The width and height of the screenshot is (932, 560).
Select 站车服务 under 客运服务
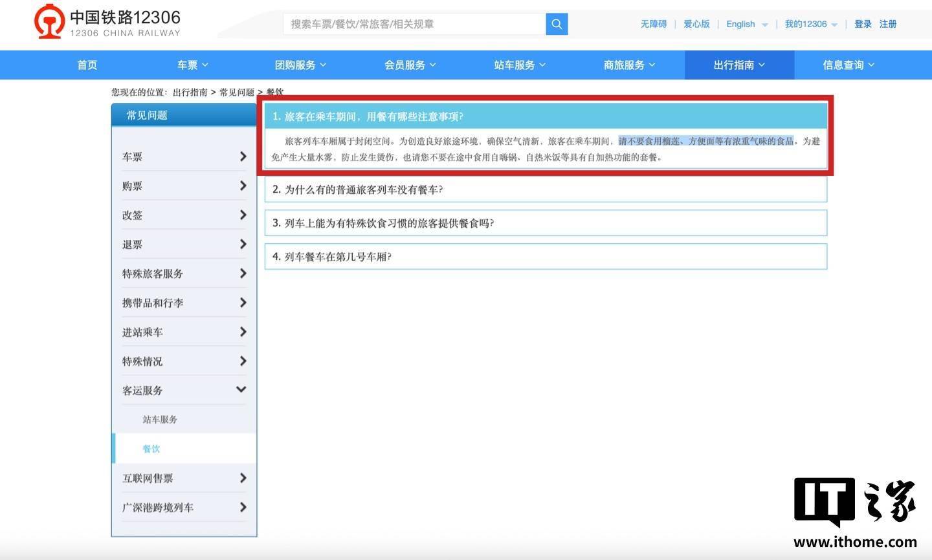point(159,419)
